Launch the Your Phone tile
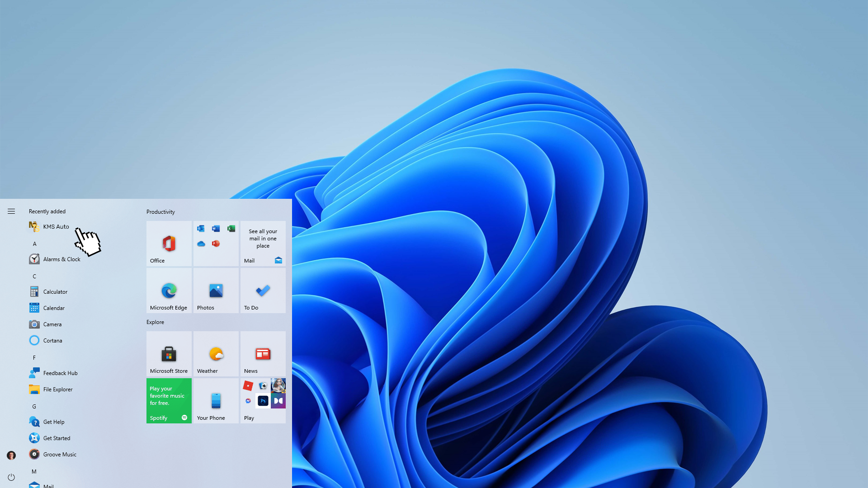The image size is (868, 488). tap(216, 401)
